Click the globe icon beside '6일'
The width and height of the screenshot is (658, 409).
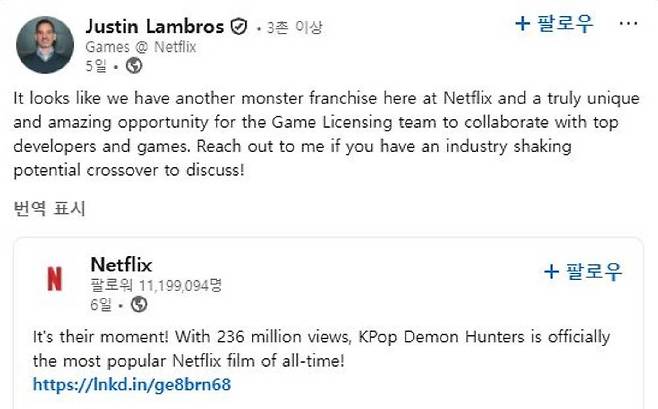click(138, 304)
